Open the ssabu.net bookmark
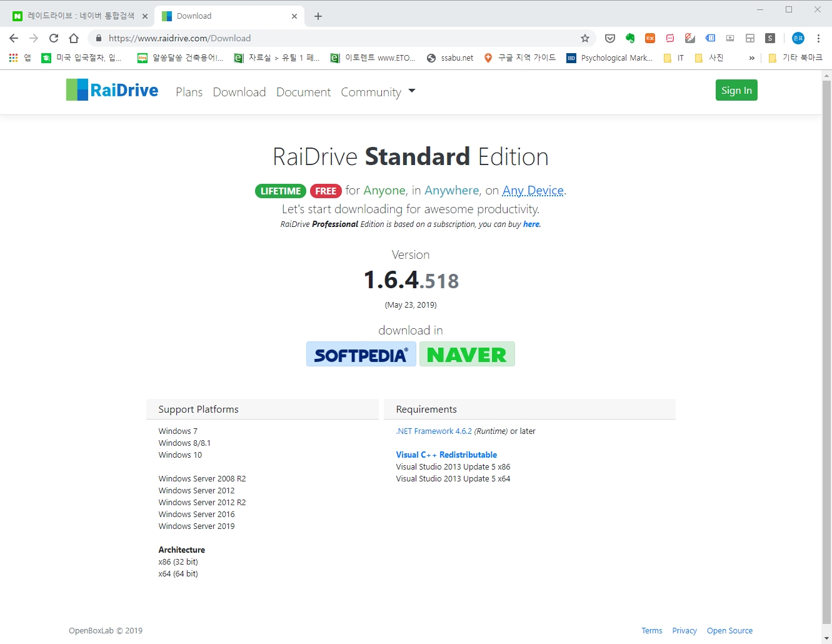This screenshot has height=644, width=832. 450,58
